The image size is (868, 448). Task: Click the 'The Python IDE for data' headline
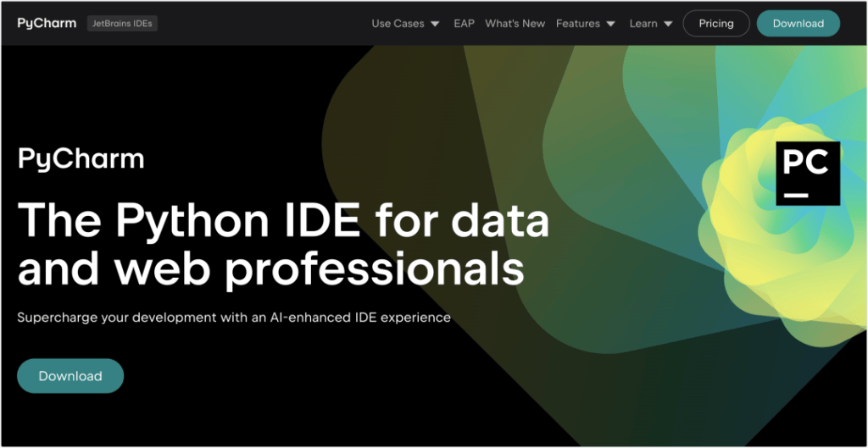point(283,220)
